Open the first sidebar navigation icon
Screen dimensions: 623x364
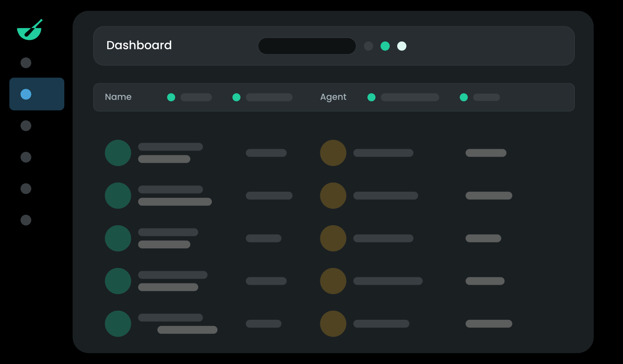click(x=25, y=63)
